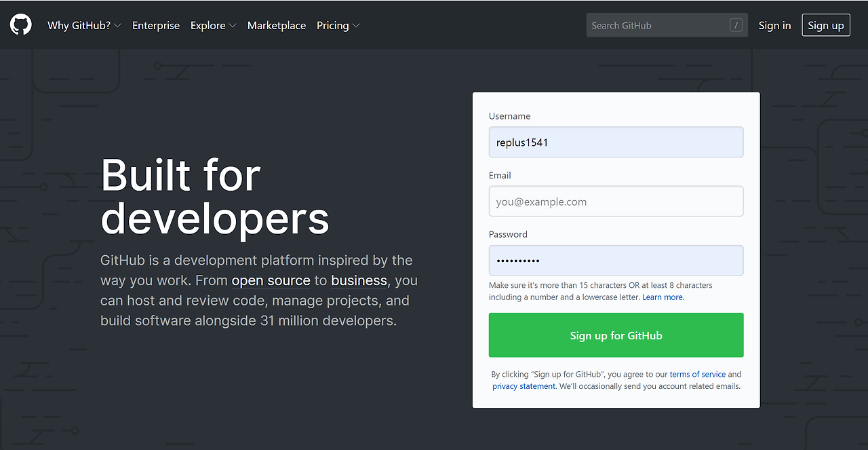Click the Sign up button in header
Image resolution: width=868 pixels, height=450 pixels.
coord(826,25)
